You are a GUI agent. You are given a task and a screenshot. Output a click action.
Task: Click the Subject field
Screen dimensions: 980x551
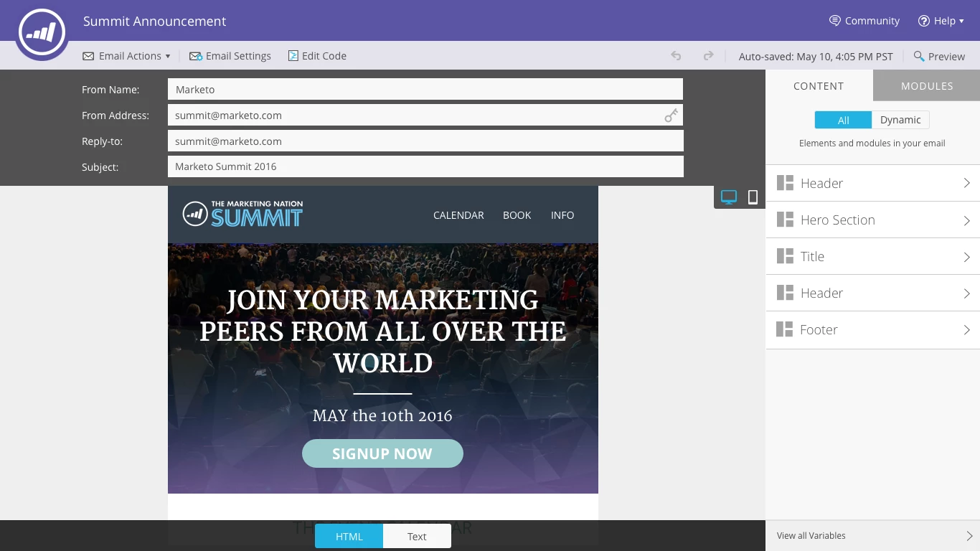[425, 166]
